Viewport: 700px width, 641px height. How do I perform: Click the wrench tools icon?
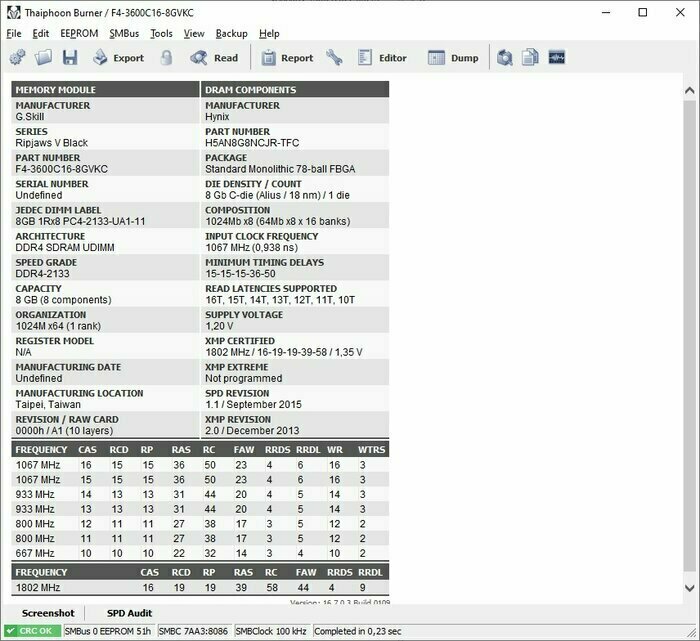334,58
